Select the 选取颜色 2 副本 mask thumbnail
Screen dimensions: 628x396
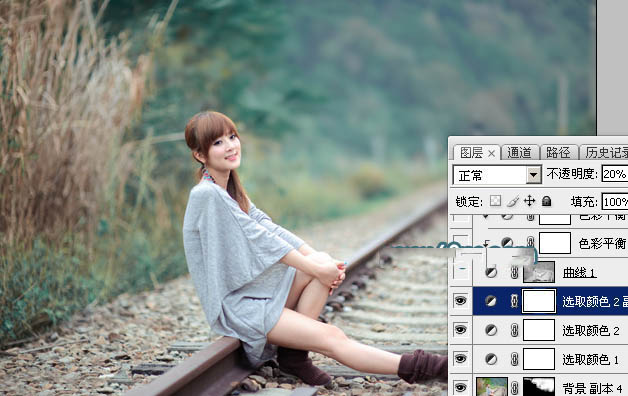coord(539,301)
